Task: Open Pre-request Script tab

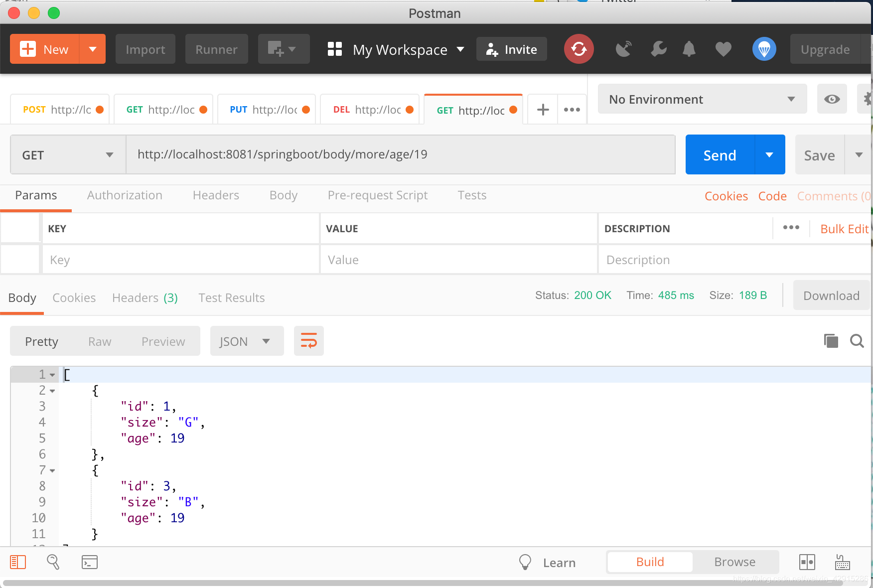Action: click(378, 195)
